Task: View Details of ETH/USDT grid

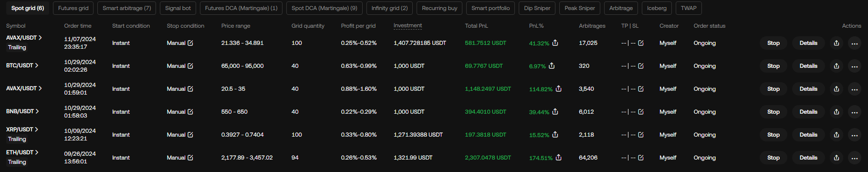Action: (808, 158)
